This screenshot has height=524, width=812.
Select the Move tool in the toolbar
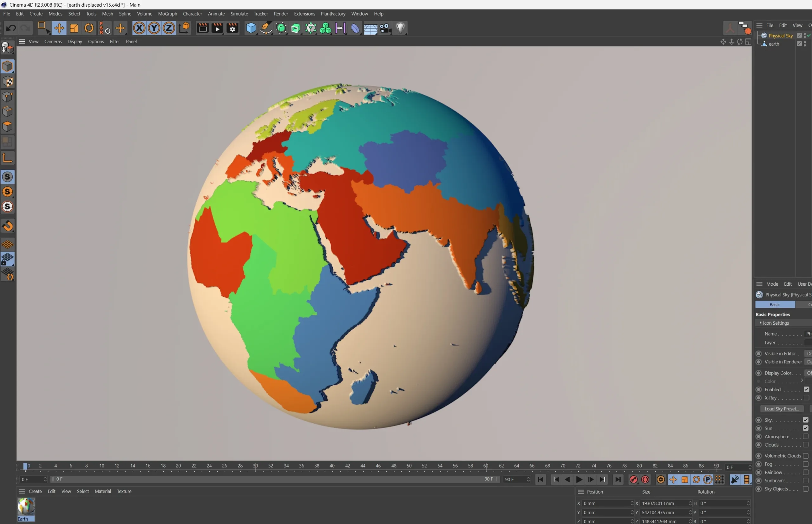59,28
